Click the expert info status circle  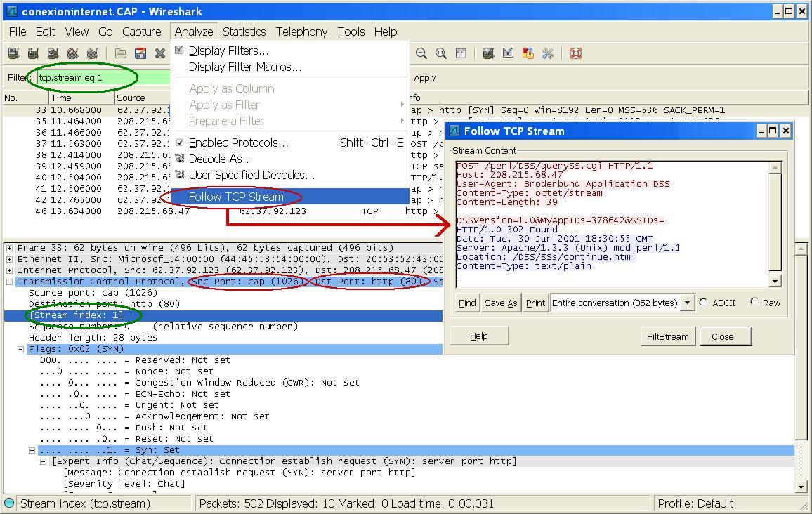pos(9,503)
